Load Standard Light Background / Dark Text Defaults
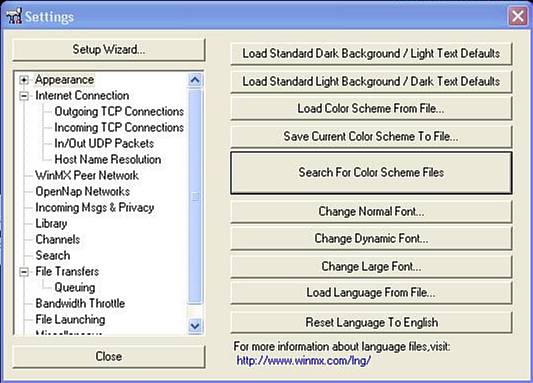The height and width of the screenshot is (383, 533). click(x=371, y=82)
